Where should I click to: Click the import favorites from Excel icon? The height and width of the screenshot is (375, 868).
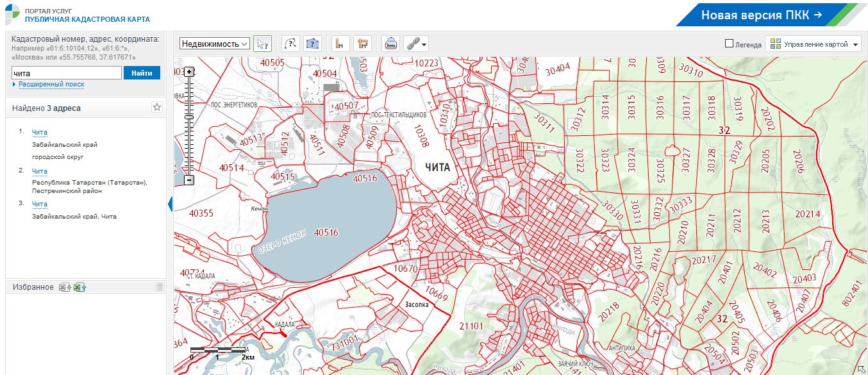pos(79,287)
